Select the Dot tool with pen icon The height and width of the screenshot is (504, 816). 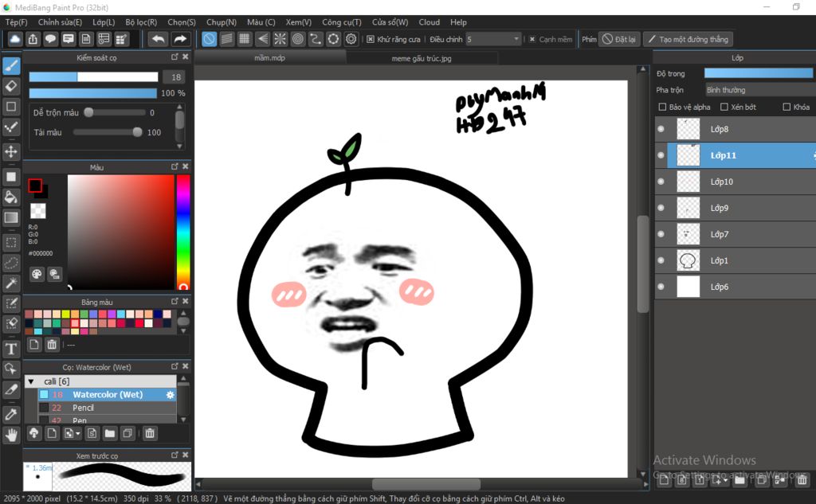coord(11,127)
